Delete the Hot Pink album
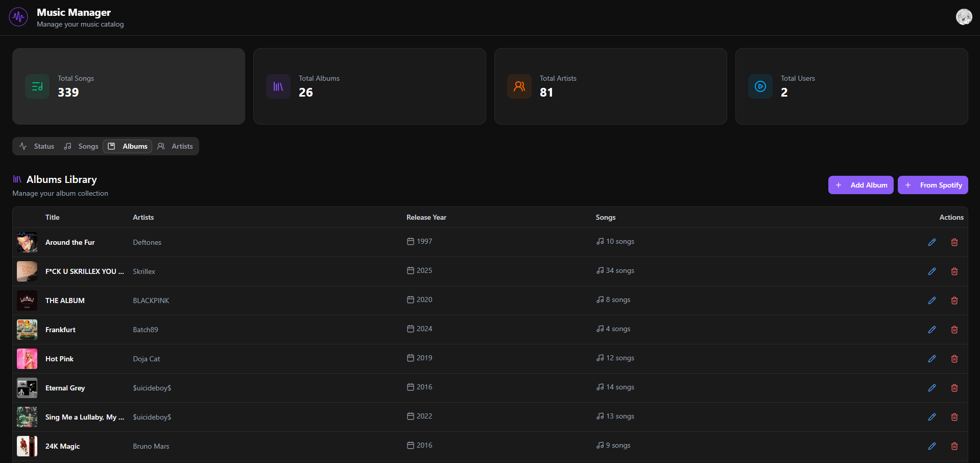Viewport: 980px width, 463px height. click(954, 359)
